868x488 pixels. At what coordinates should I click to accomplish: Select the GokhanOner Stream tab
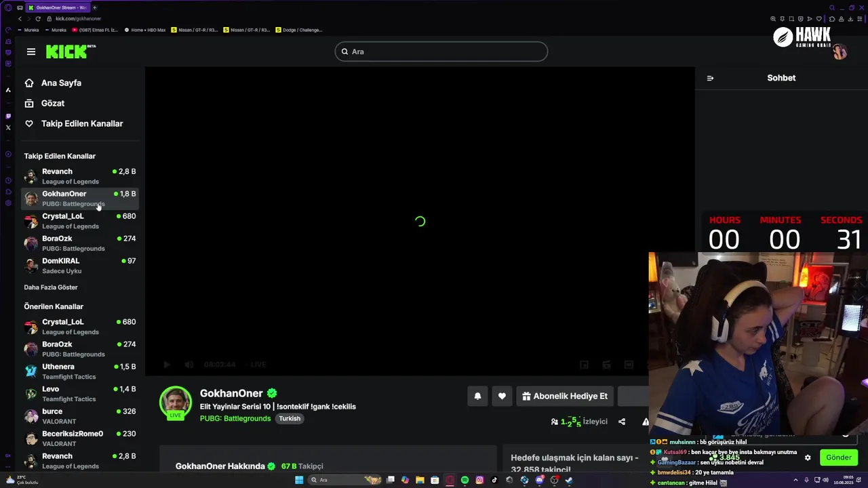[57, 7]
